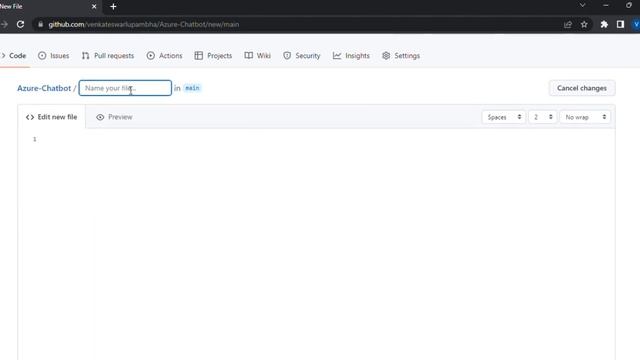Open the browser extensions puzzle icon
The height and width of the screenshot is (360, 640).
click(x=604, y=24)
